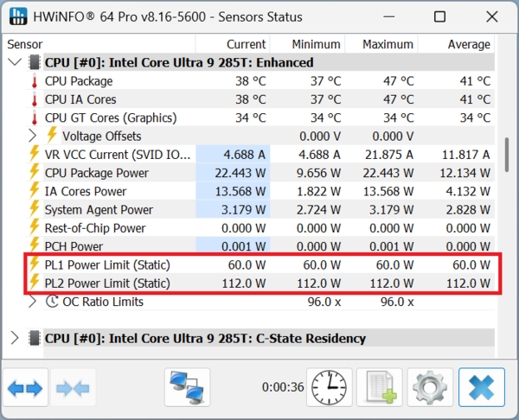This screenshot has height=420, width=519.
Task: Click the chip icon beside C-State Residency
Action: tap(35, 338)
